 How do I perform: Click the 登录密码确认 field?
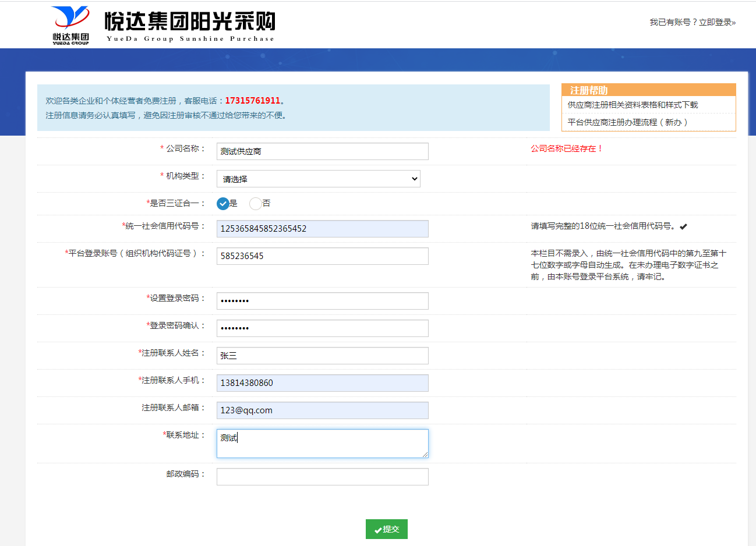point(322,328)
